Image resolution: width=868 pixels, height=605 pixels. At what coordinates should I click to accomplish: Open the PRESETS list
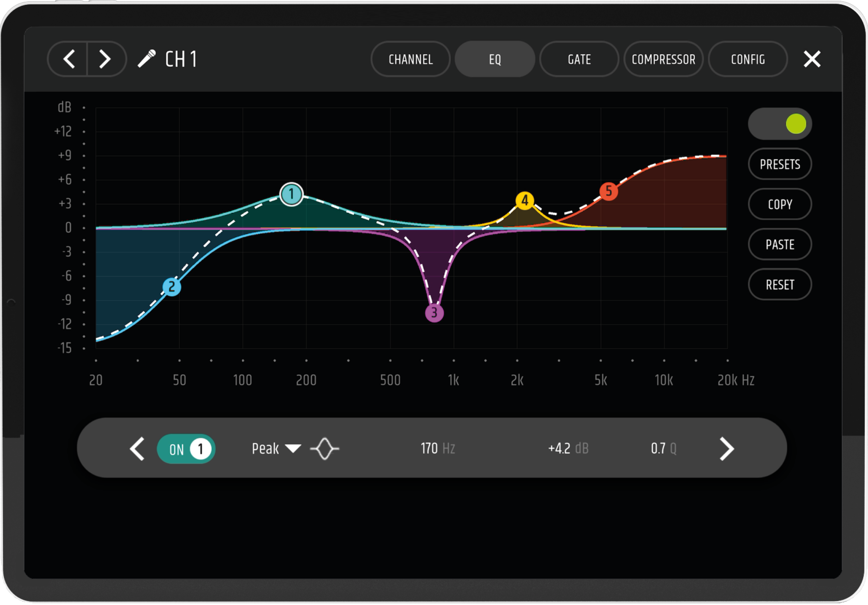click(780, 165)
